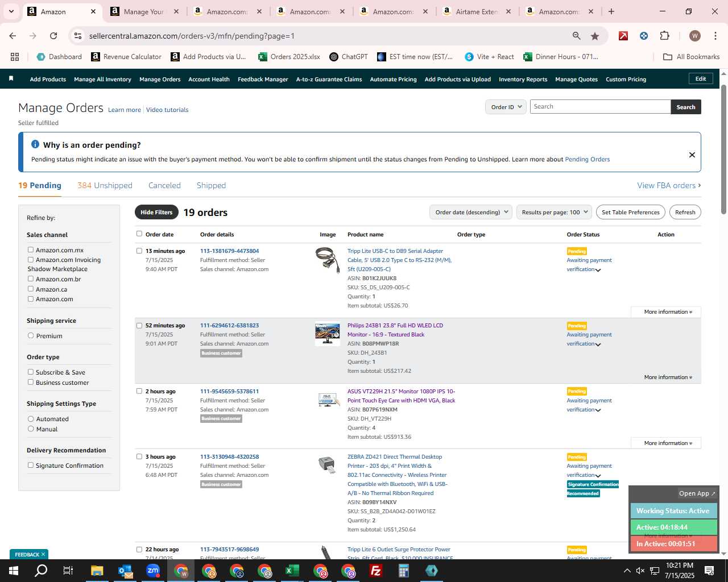Open Calculator from taskbar
The height and width of the screenshot is (582, 728).
[404, 571]
